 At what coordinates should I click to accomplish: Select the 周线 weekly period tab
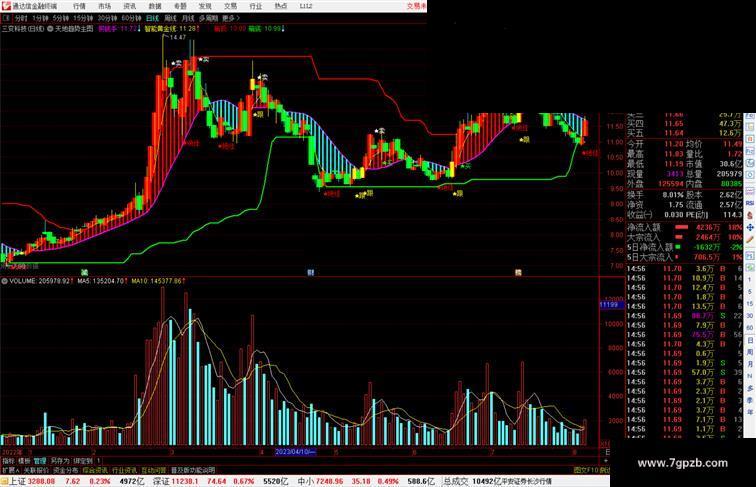click(x=170, y=18)
